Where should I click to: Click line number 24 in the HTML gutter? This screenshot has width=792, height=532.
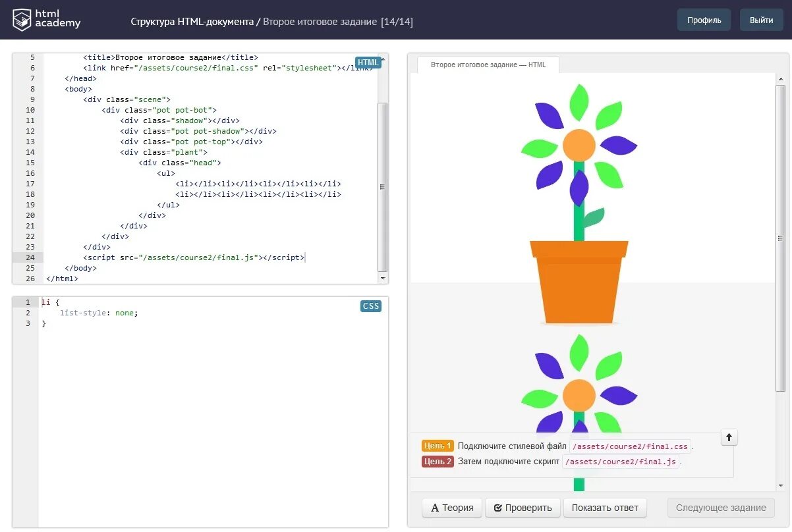point(30,257)
